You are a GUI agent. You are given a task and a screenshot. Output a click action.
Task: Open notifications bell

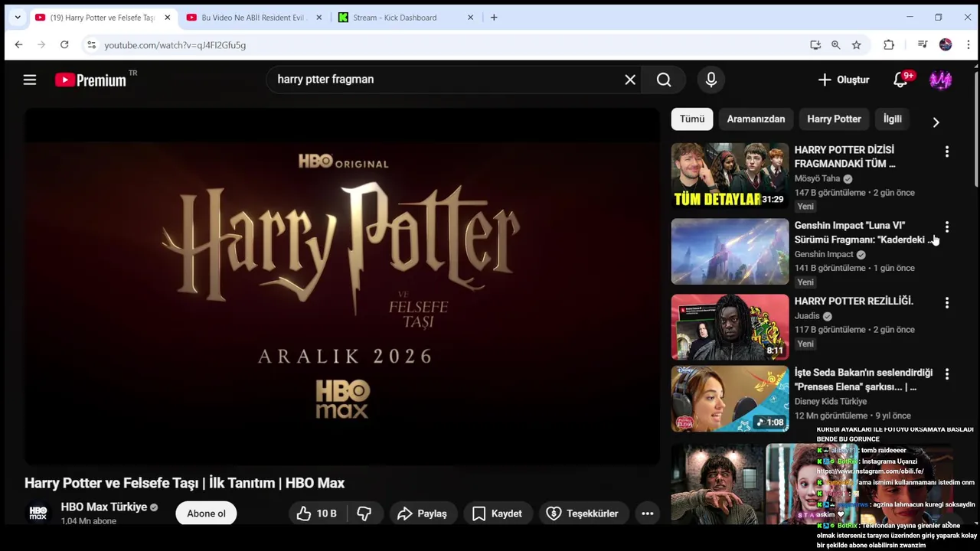(901, 80)
